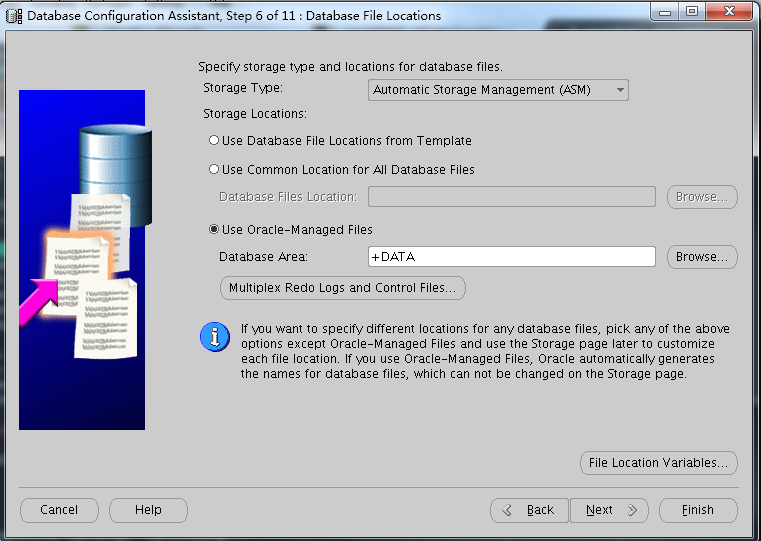Image resolution: width=761 pixels, height=541 pixels.
Task: Click the 'Storage Locations:' label
Action: pyautogui.click(x=255, y=114)
